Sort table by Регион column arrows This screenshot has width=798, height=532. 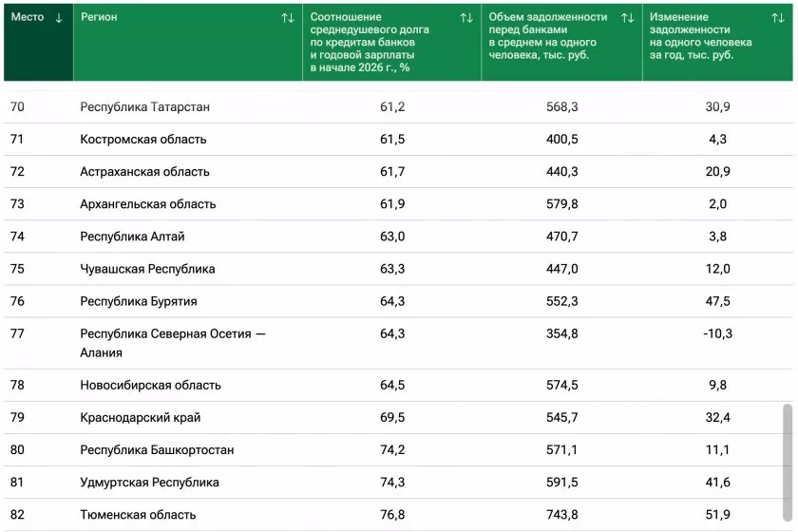tap(287, 18)
